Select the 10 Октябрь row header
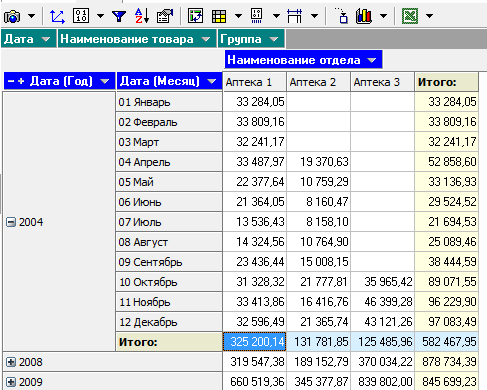This screenshot has width=487, height=390. point(169,282)
